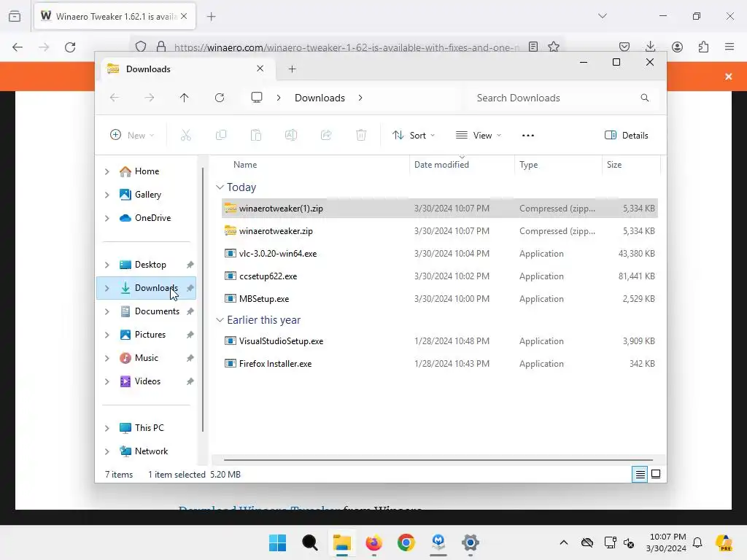Image resolution: width=747 pixels, height=560 pixels.
Task: Click the Explorer forward navigation arrow
Action: tap(150, 98)
